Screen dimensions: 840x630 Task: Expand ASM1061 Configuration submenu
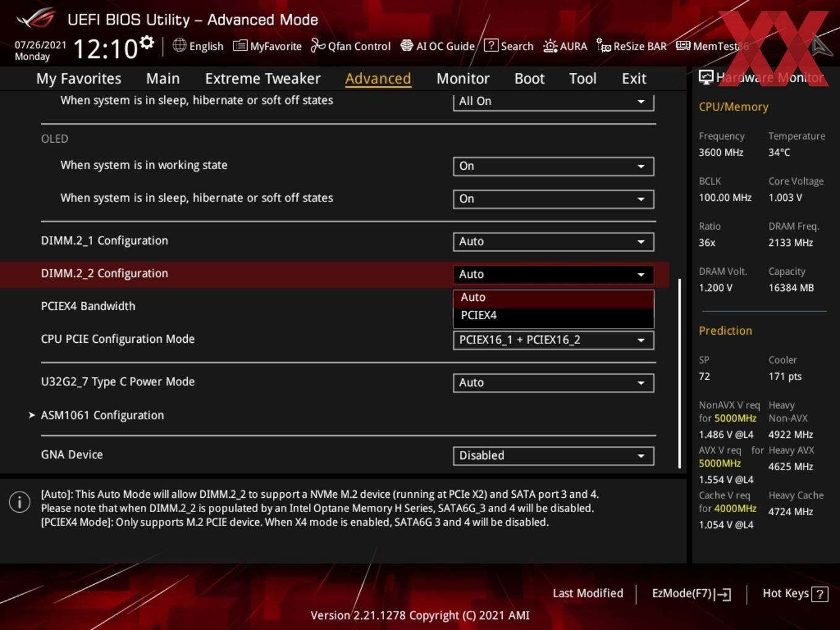pos(102,415)
